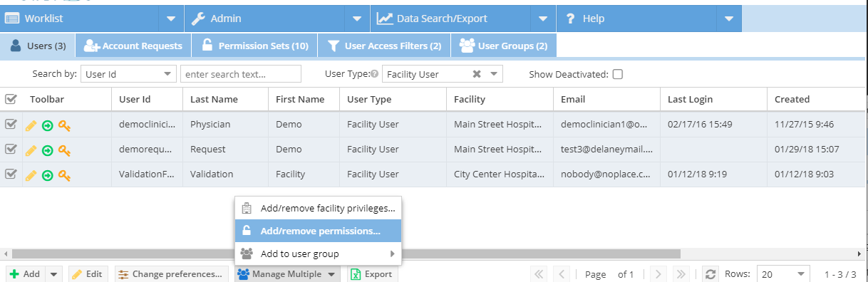Switch to Permission Sets tab
Image resolution: width=868 pixels, height=282 pixels.
[x=254, y=46]
